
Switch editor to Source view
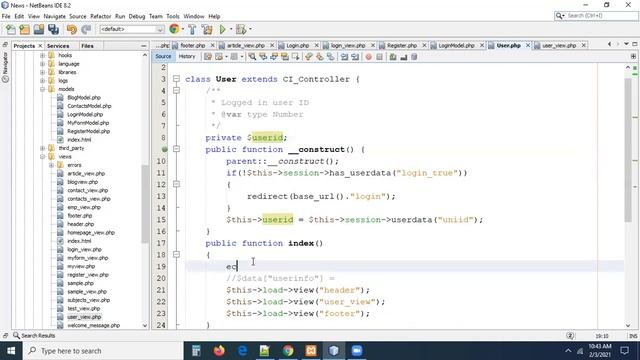pyautogui.click(x=163, y=57)
